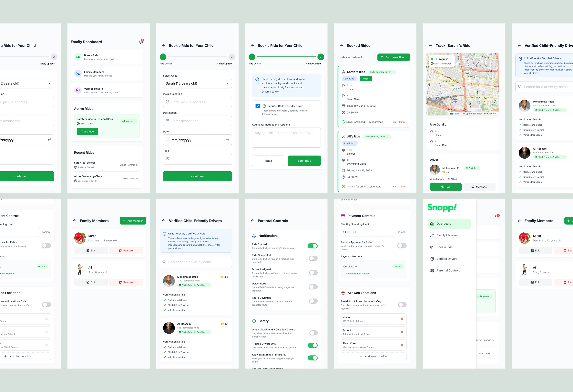Go back from Booked Rides screen

(341, 46)
